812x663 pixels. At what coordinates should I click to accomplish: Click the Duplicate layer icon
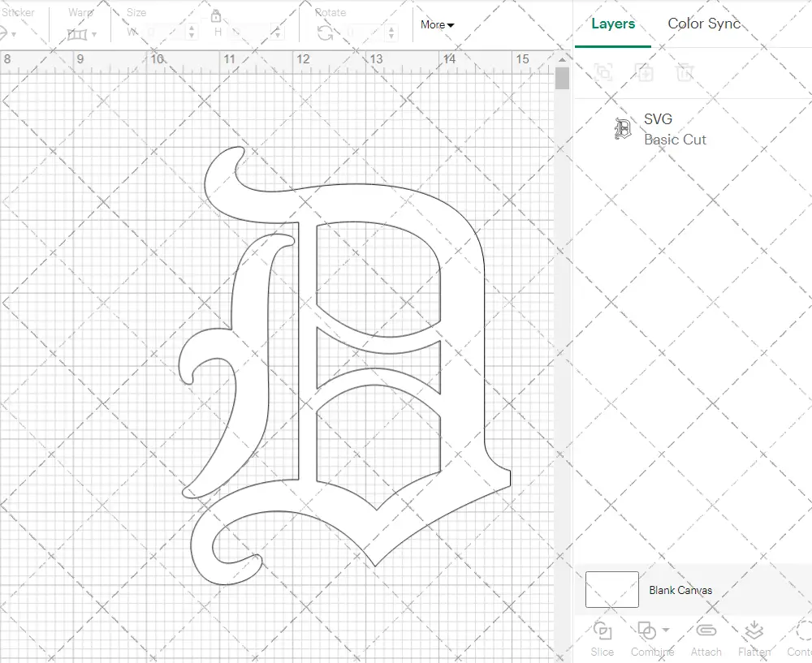(644, 72)
